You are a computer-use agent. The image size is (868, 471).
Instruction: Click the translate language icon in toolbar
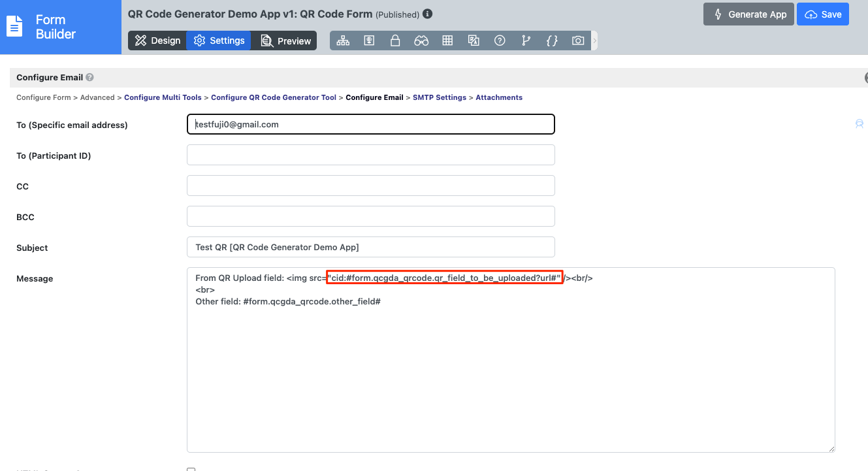pos(474,41)
